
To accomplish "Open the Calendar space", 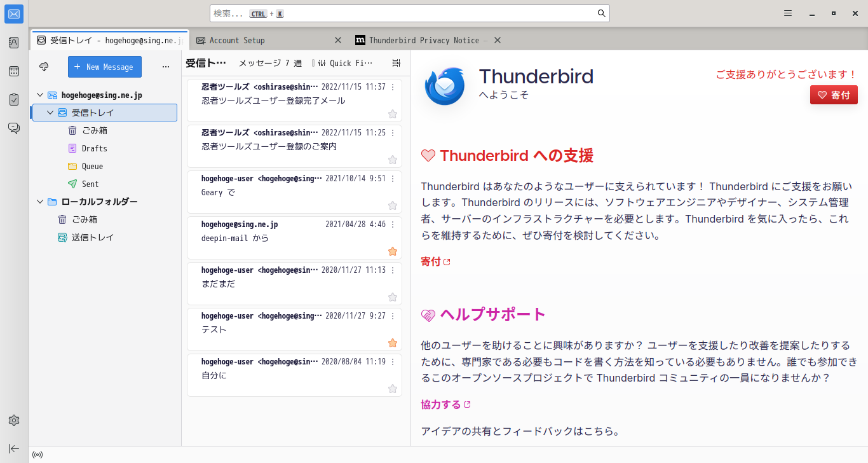I will (14, 71).
